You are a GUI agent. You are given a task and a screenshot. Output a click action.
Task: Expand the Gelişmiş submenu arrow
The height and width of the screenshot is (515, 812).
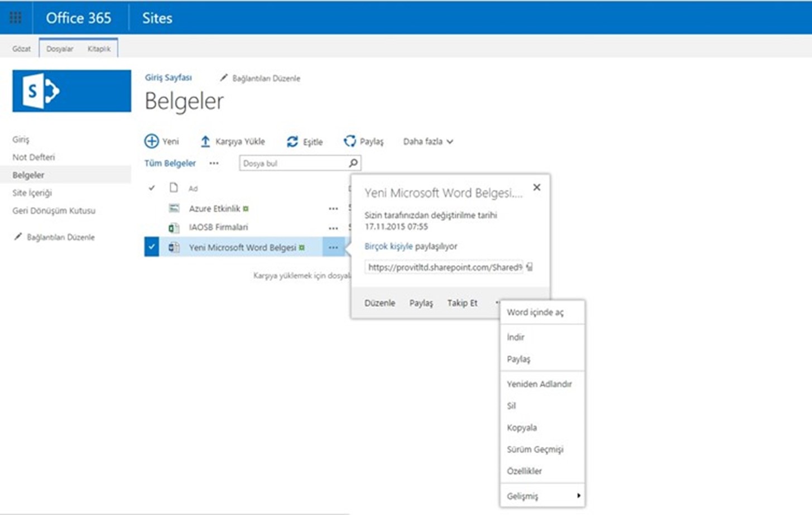tap(579, 495)
